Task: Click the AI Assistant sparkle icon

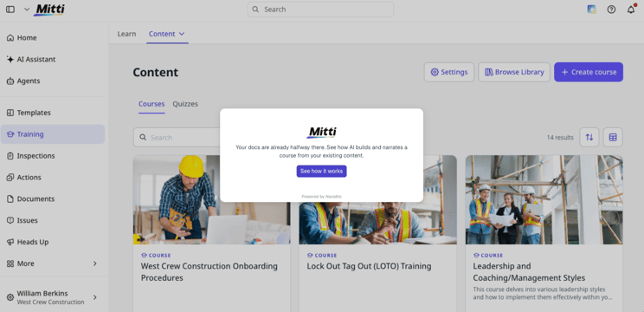Action: tap(10, 59)
